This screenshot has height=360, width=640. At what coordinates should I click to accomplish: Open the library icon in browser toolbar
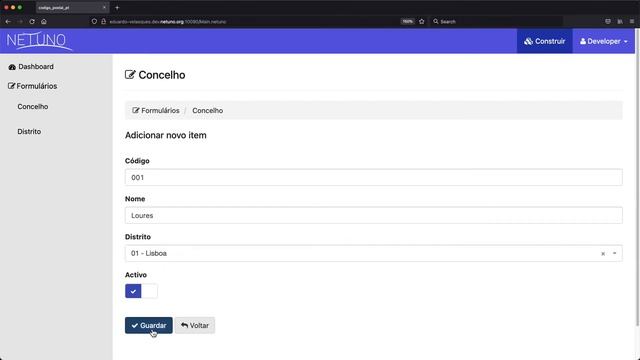(620, 22)
